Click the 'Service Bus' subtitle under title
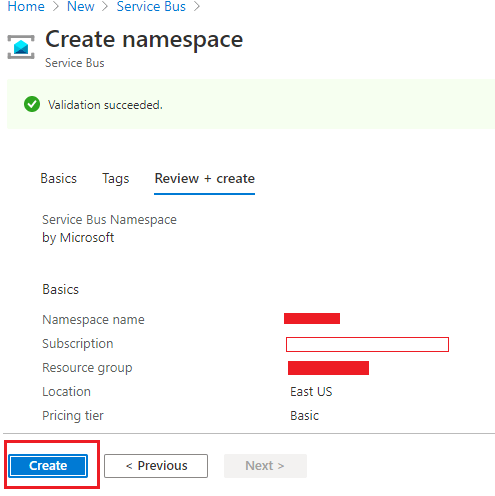 point(75,63)
